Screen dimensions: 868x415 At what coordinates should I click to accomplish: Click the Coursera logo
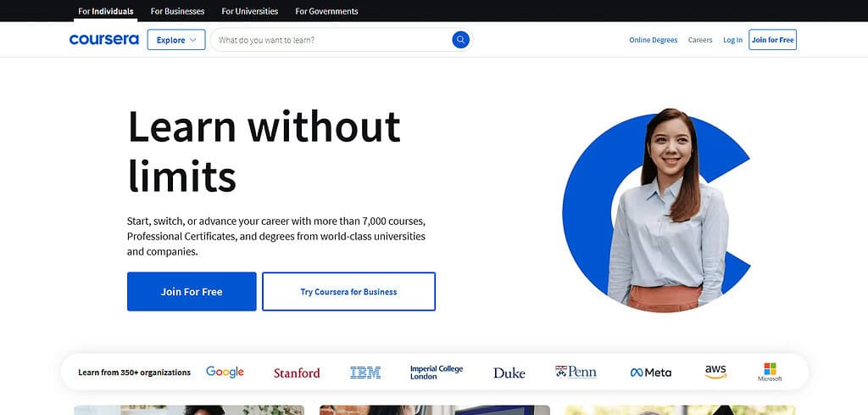tap(104, 40)
